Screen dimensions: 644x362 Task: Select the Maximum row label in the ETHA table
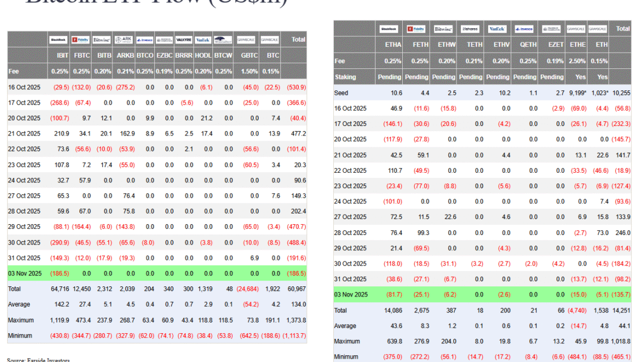347,341
